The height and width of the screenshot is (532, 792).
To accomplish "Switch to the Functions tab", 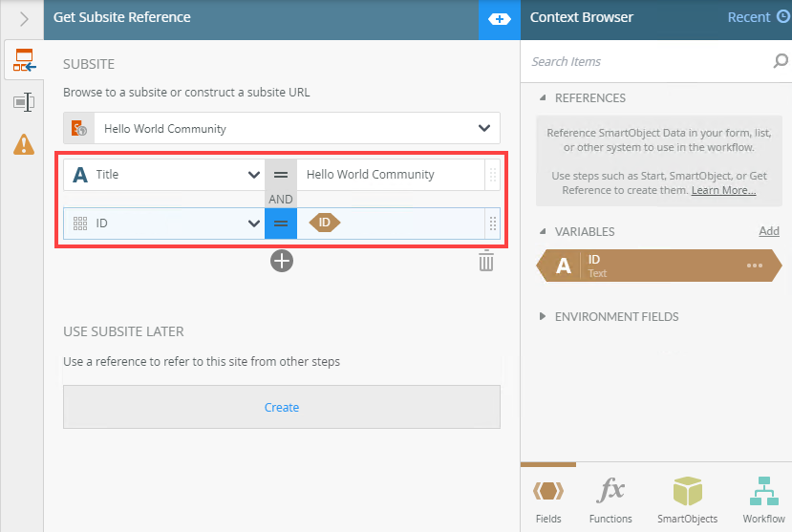I will [x=610, y=499].
